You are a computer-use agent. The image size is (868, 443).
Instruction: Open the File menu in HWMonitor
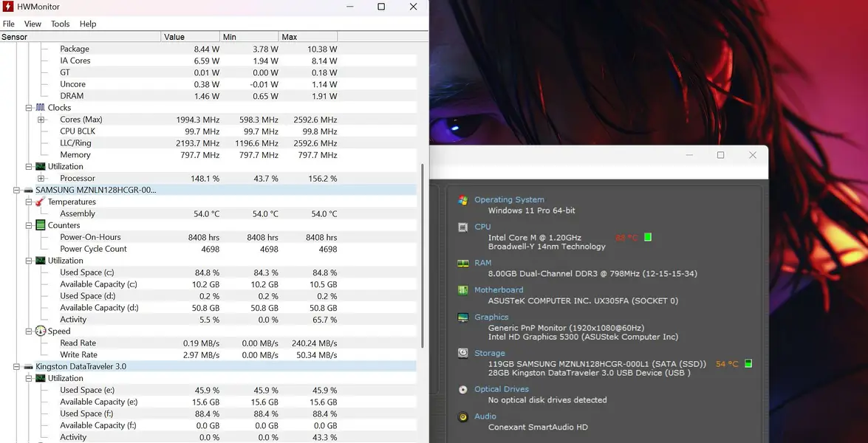pos(9,24)
